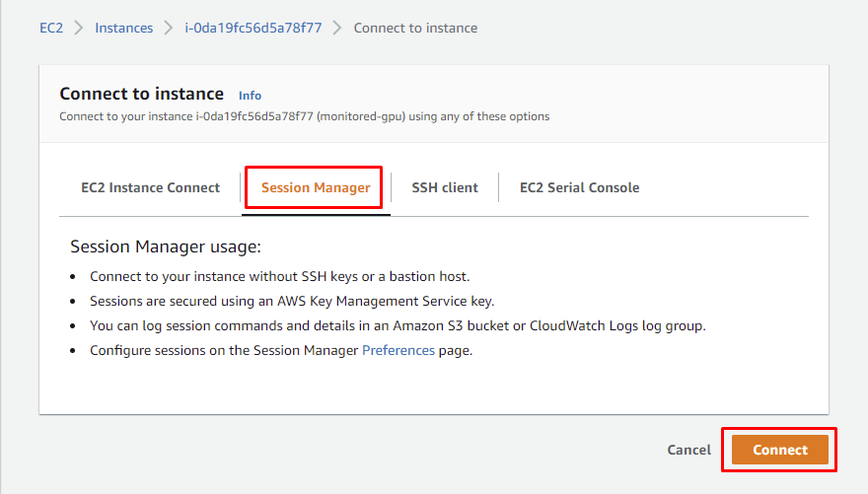
Task: Switch to SSH client tab
Action: point(445,187)
